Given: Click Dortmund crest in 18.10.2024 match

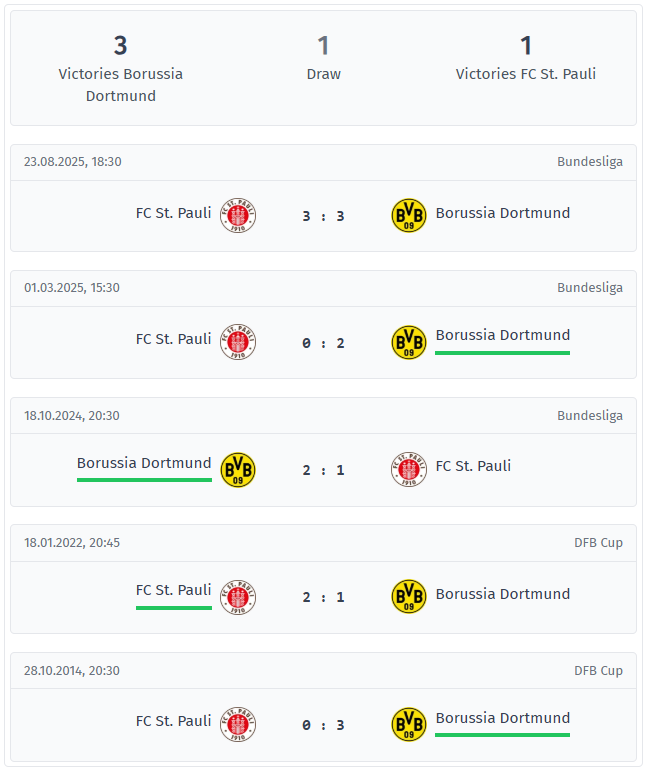Looking at the screenshot, I should click(238, 469).
